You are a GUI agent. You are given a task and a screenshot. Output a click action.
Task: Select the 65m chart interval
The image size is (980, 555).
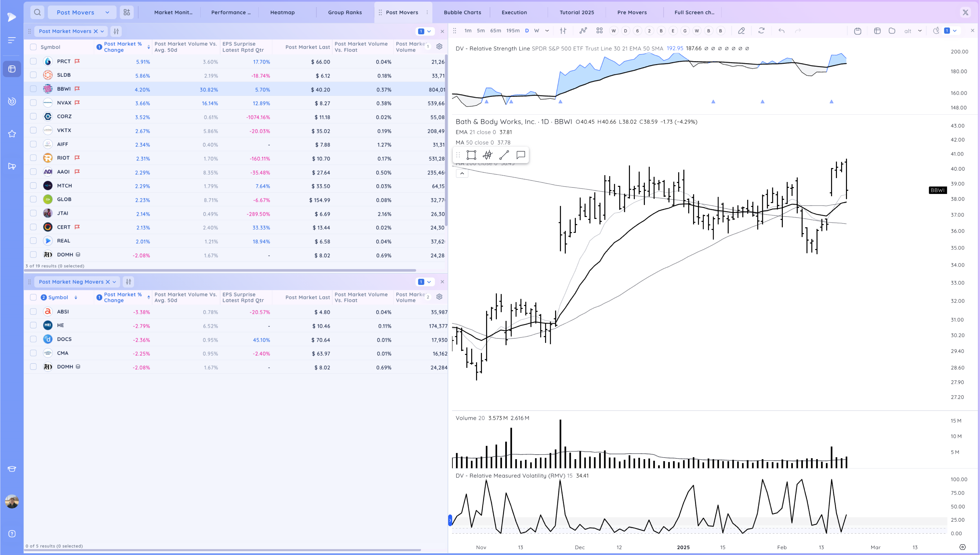click(496, 31)
